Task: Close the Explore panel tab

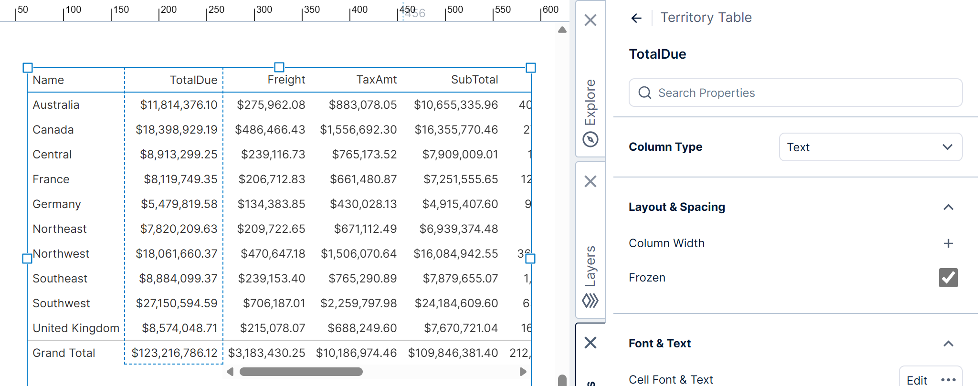Action: 590,20
